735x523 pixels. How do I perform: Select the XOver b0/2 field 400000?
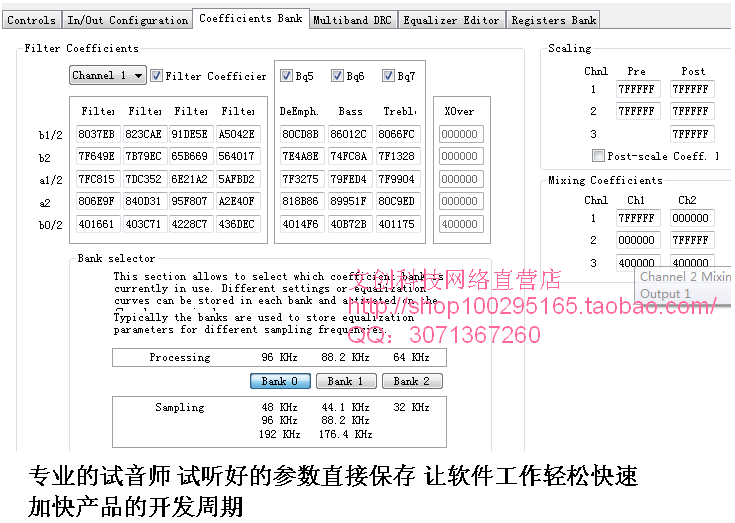[460, 224]
